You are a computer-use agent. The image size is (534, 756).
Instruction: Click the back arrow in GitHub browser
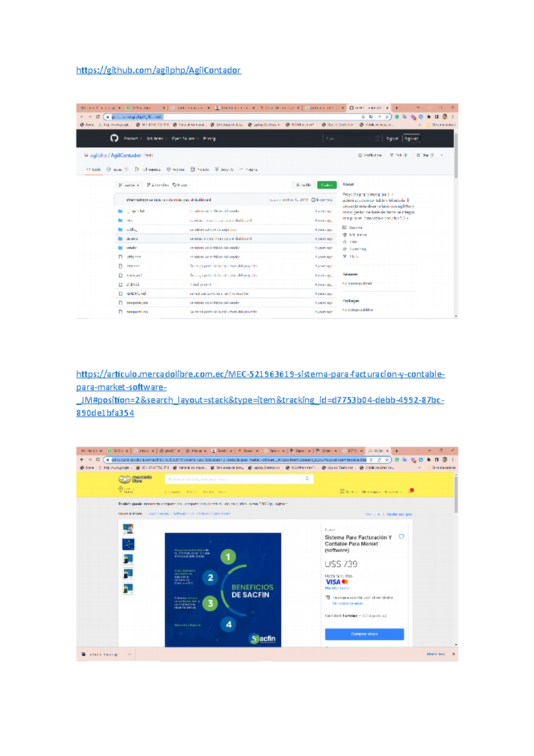(82, 117)
